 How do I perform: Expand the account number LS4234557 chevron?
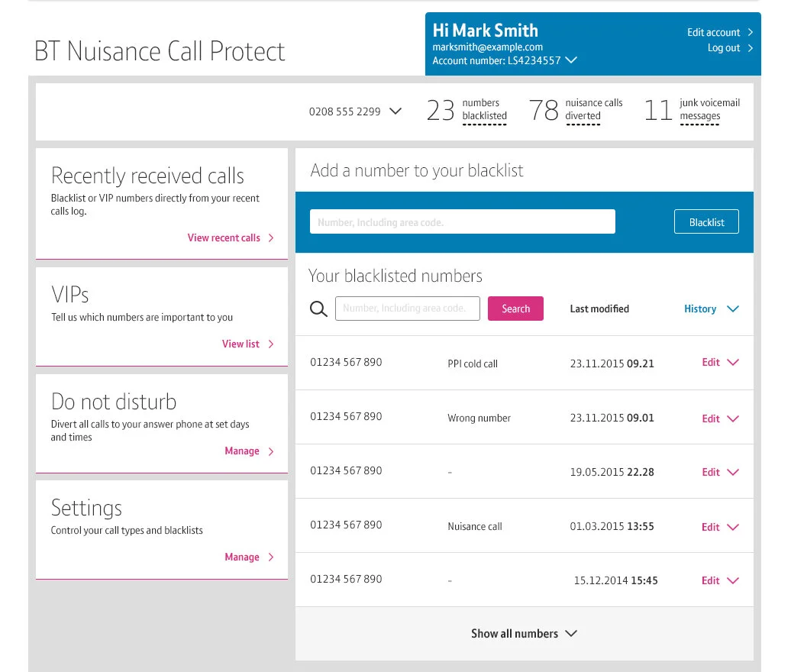coord(571,60)
